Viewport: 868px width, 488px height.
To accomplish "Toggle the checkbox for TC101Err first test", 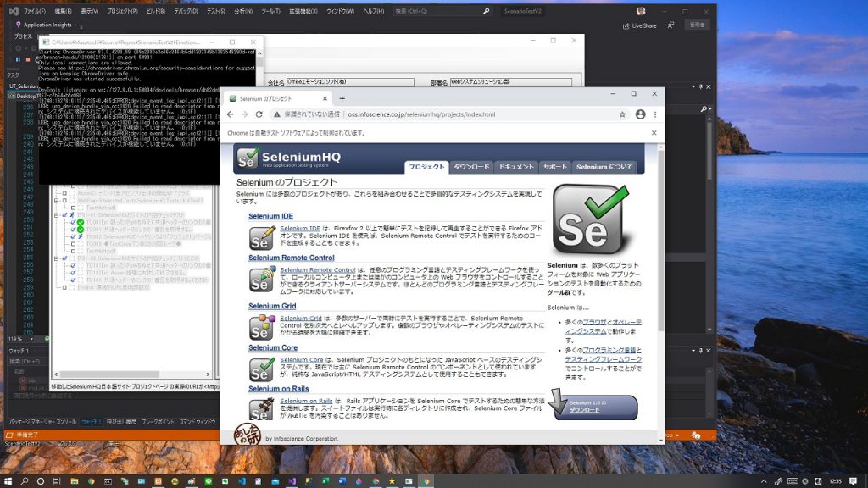I will click(x=73, y=265).
